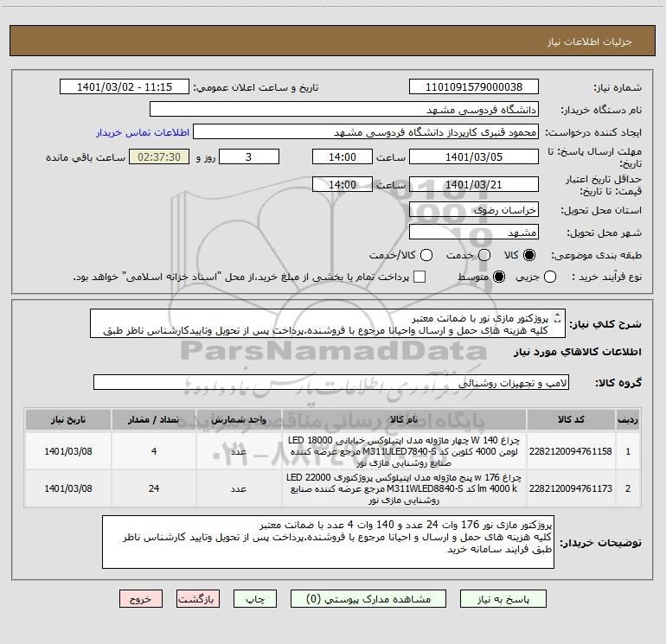Viewport: 666px width, 644px height.
Task: Click response deadline date 1401/03/05
Action: point(474,156)
